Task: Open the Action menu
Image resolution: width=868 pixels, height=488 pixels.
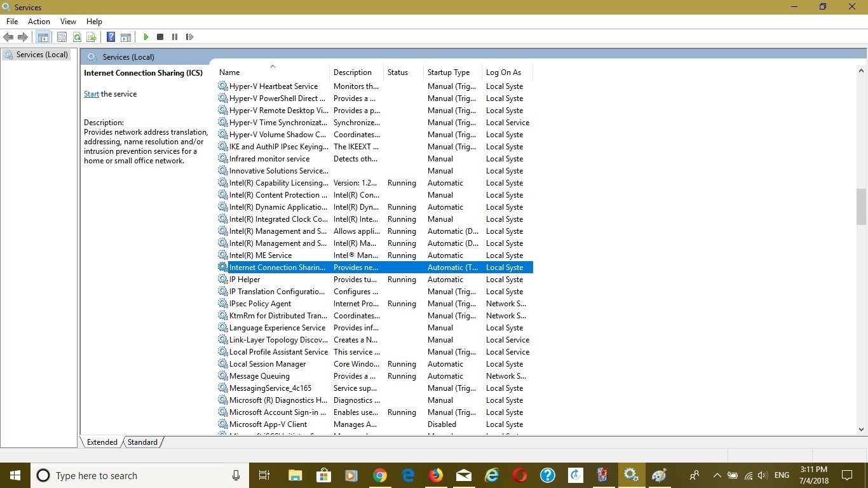Action: [39, 22]
